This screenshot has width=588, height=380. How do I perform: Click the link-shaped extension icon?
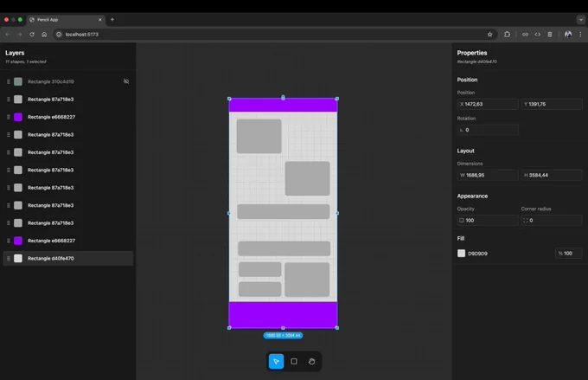pyautogui.click(x=525, y=34)
